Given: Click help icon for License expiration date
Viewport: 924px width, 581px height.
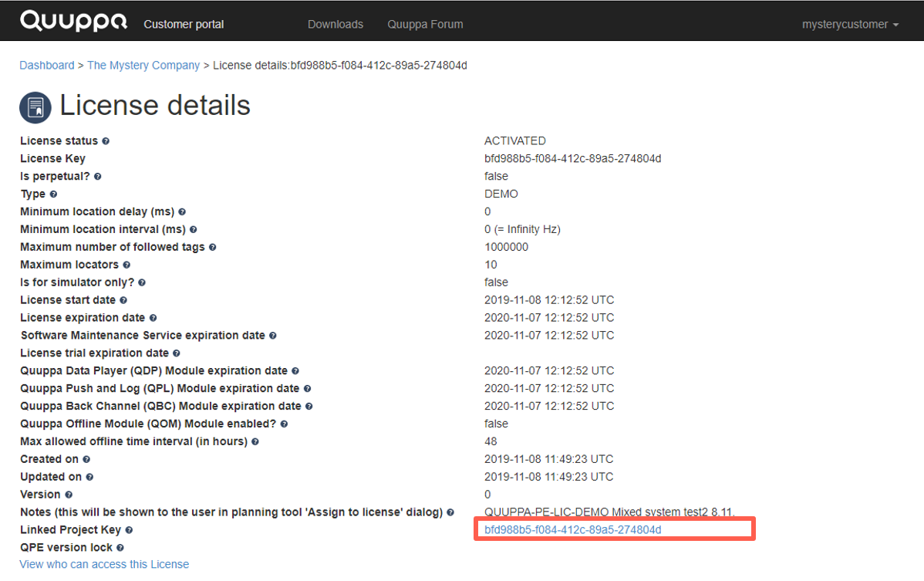Looking at the screenshot, I should click(x=153, y=318).
